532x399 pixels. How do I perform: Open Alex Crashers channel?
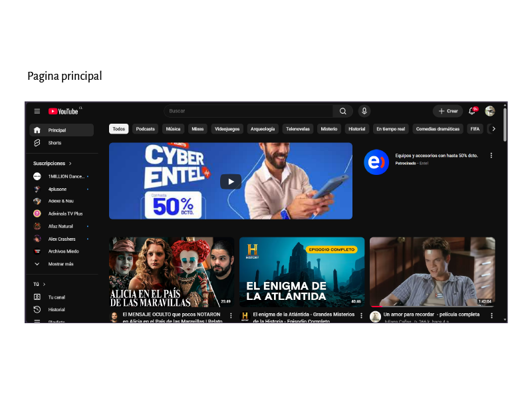61,239
